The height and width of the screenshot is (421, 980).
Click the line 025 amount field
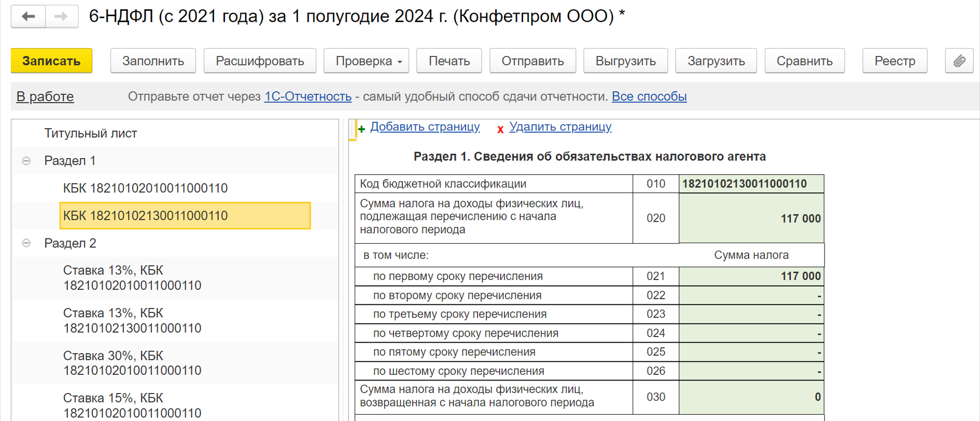pos(751,352)
